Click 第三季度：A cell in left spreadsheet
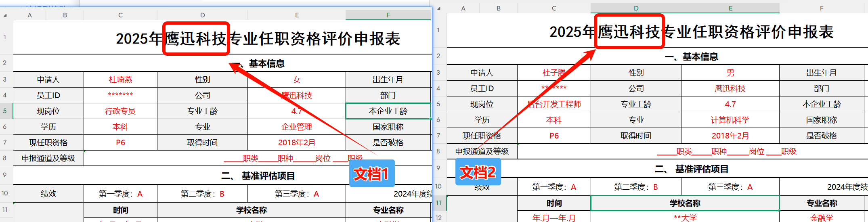 (x=297, y=194)
